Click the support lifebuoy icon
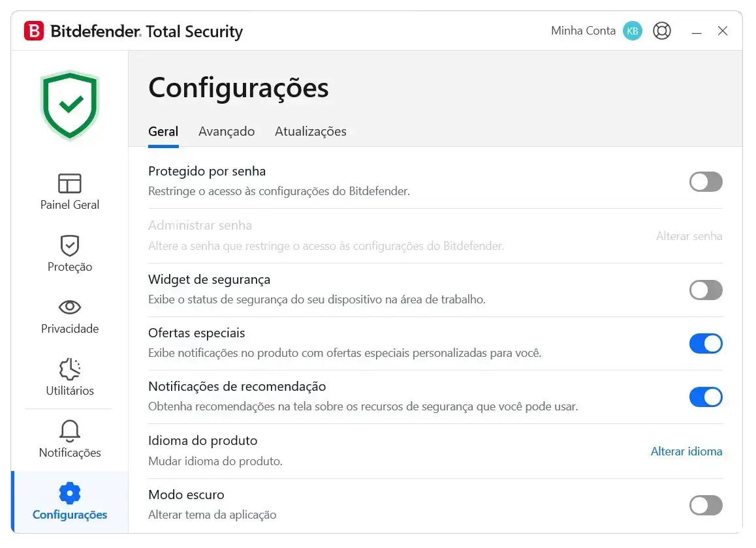Viewport: 756px width, 548px height. point(662,31)
